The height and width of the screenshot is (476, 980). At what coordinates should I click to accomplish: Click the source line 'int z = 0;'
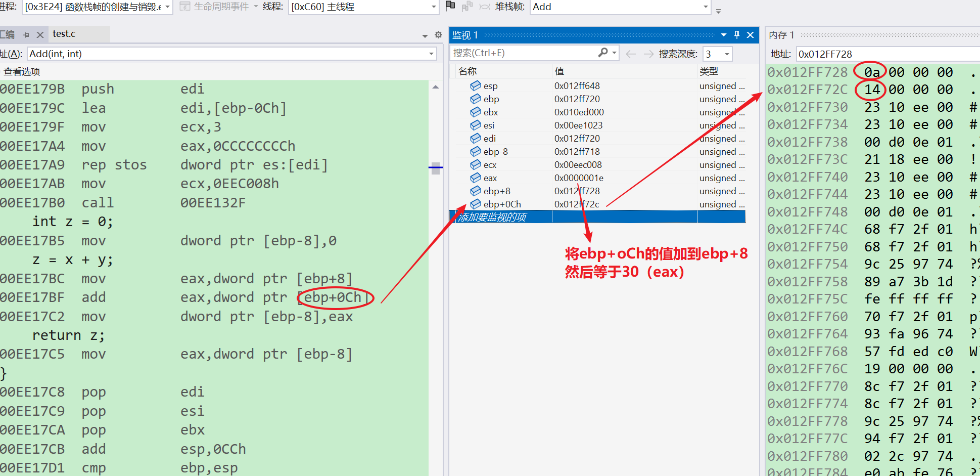[x=73, y=222]
